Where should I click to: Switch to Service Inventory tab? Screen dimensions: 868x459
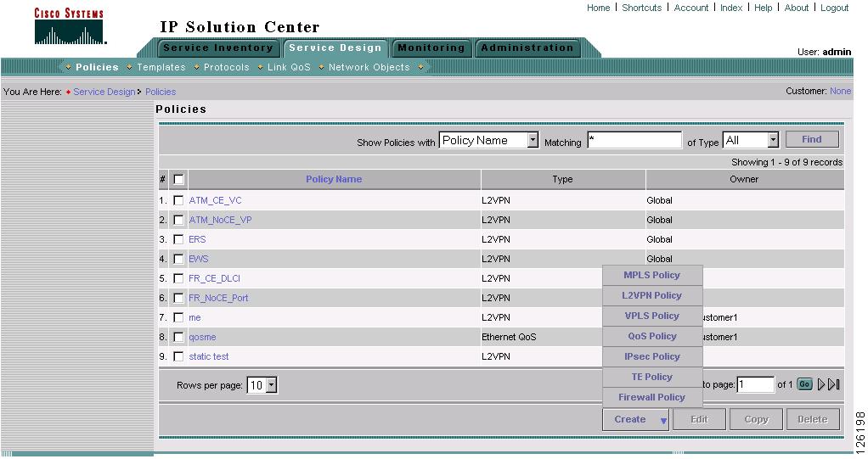click(x=218, y=48)
